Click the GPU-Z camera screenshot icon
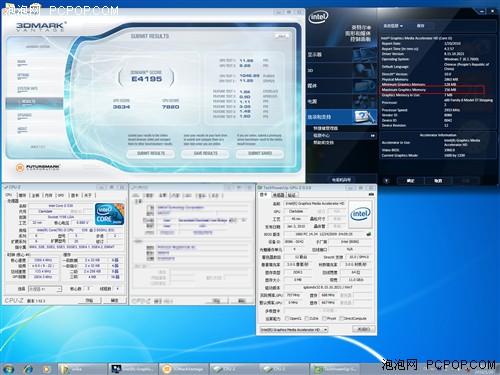 (371, 194)
